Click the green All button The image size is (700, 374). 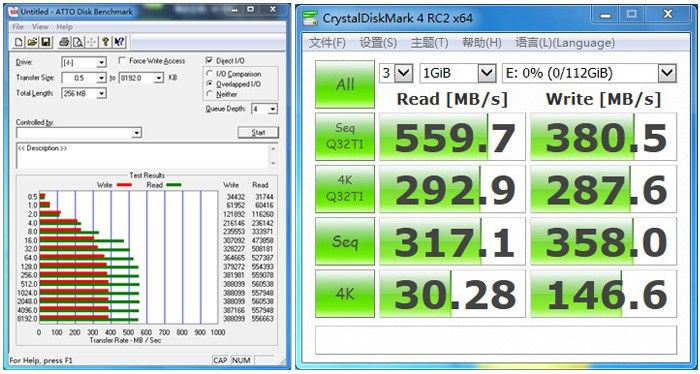(x=345, y=84)
